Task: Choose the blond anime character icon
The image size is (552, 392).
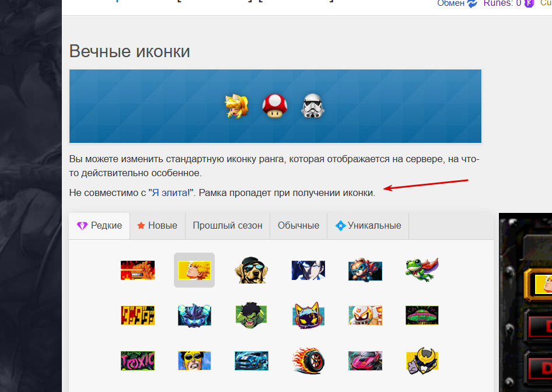Action: (x=194, y=270)
